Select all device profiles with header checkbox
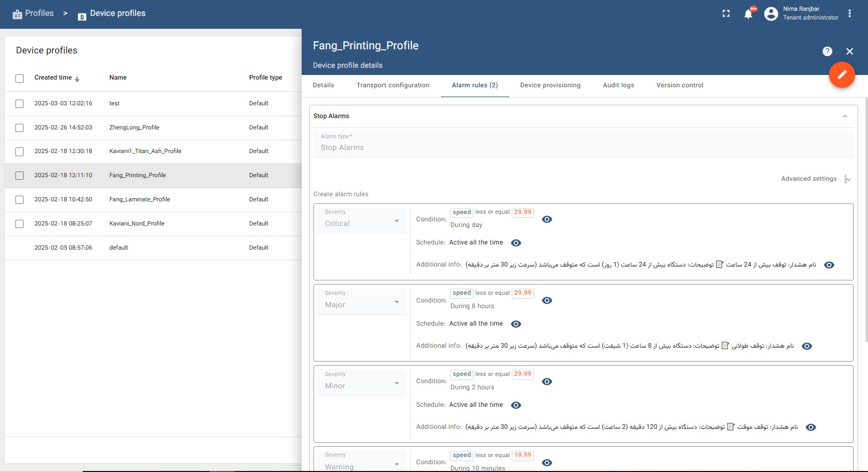The width and height of the screenshot is (868, 472). [20, 78]
